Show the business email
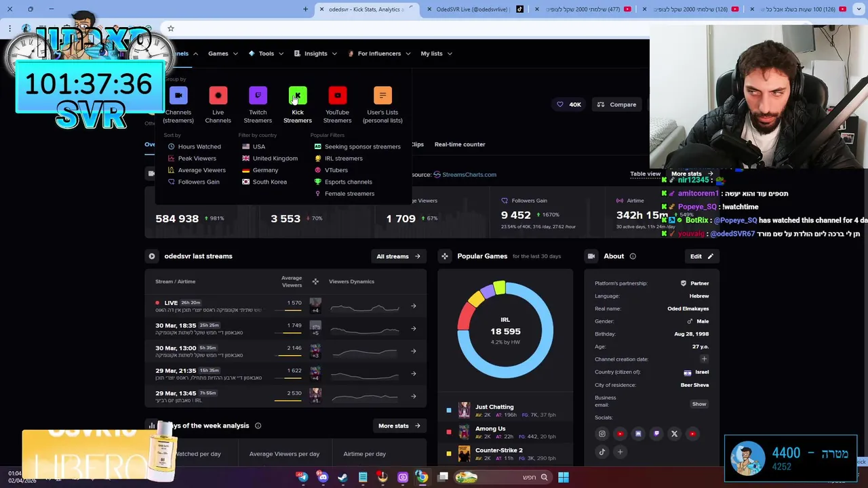 699,404
